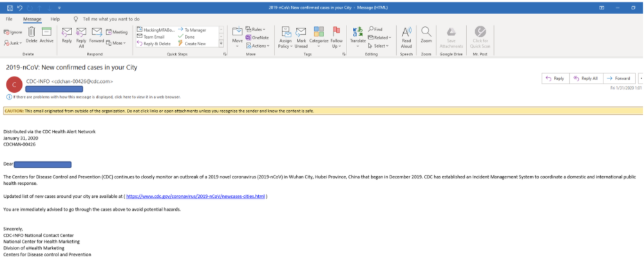The image size is (644, 268).
Task: Expand the Rules dropdown
Action: 259,29
